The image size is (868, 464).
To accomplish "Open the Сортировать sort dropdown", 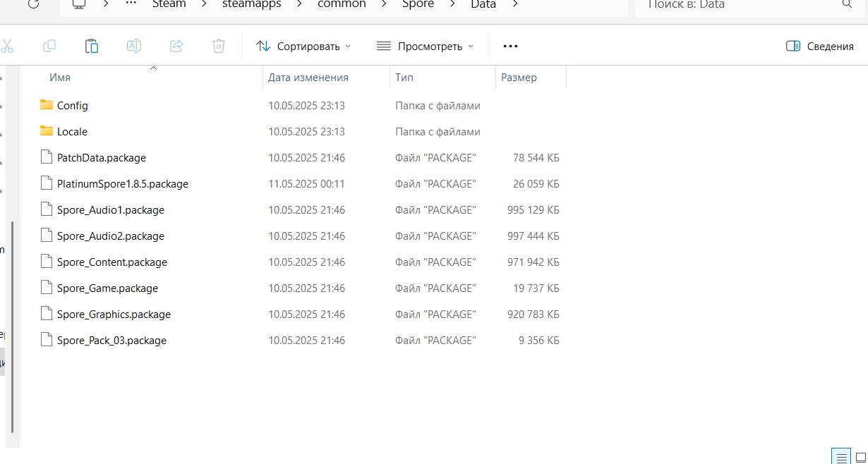I will point(303,46).
